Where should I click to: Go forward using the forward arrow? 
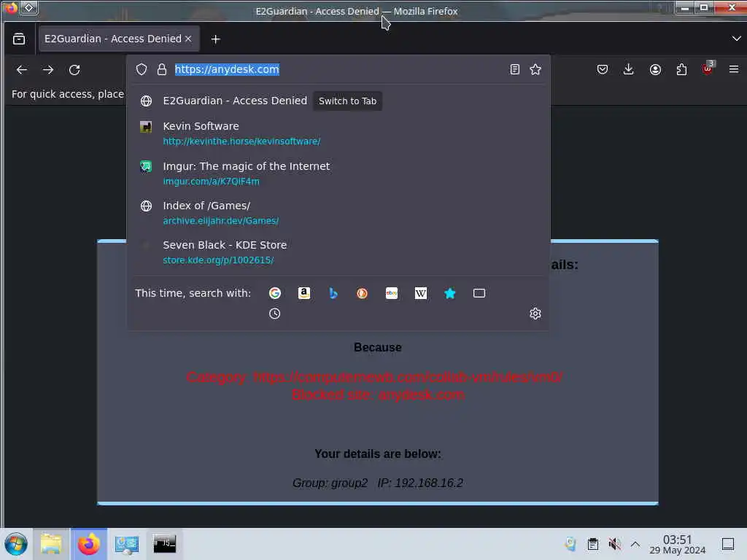click(47, 69)
